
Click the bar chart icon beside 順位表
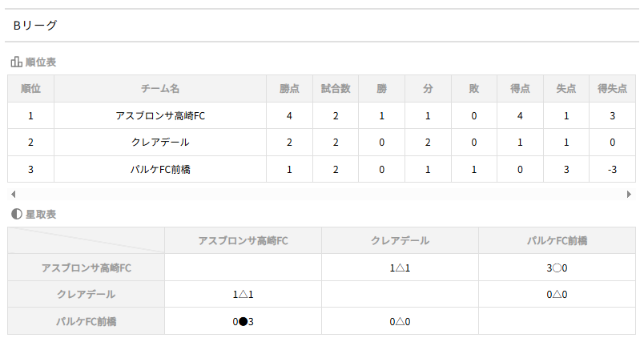(x=16, y=62)
